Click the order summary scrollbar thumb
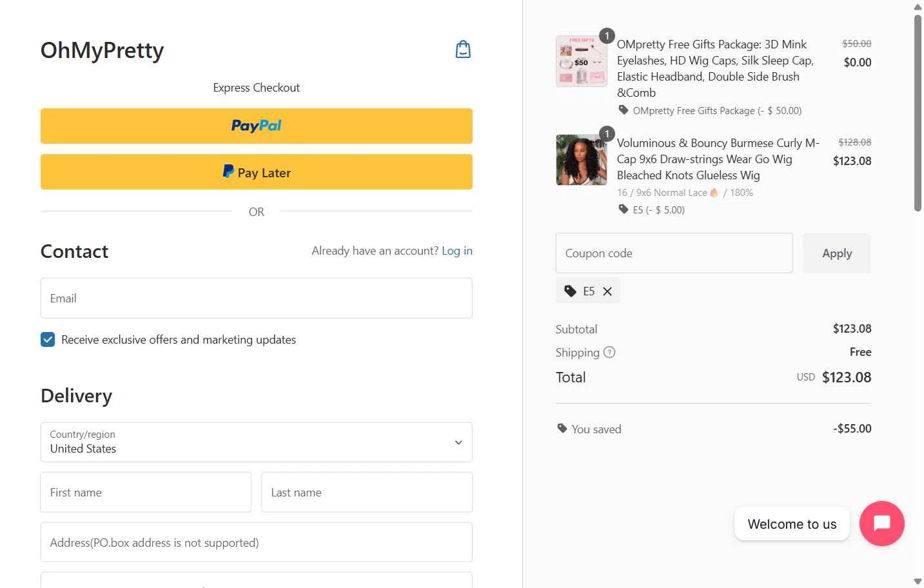Viewport: 924px width, 588px height. 918,113
